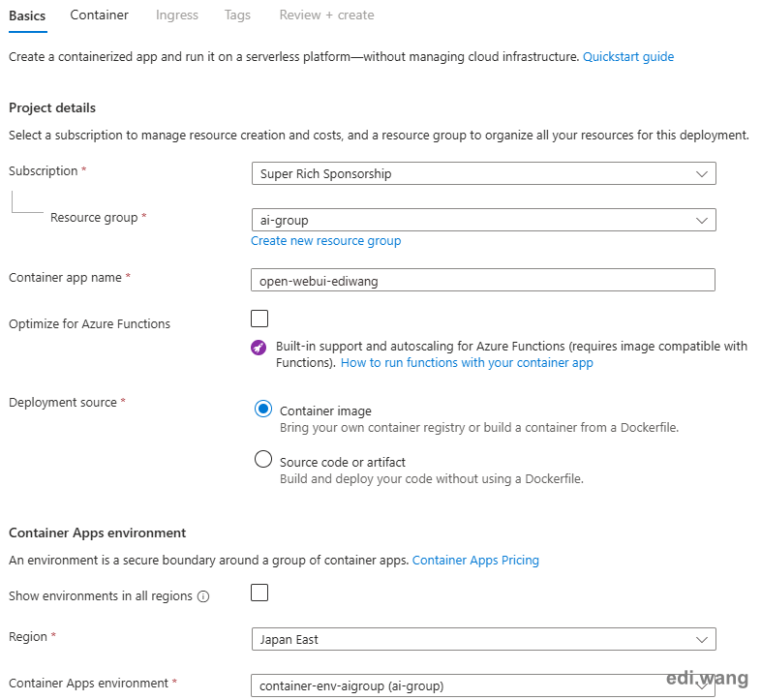
Task: Click the Subscription field label
Action: 44,170
